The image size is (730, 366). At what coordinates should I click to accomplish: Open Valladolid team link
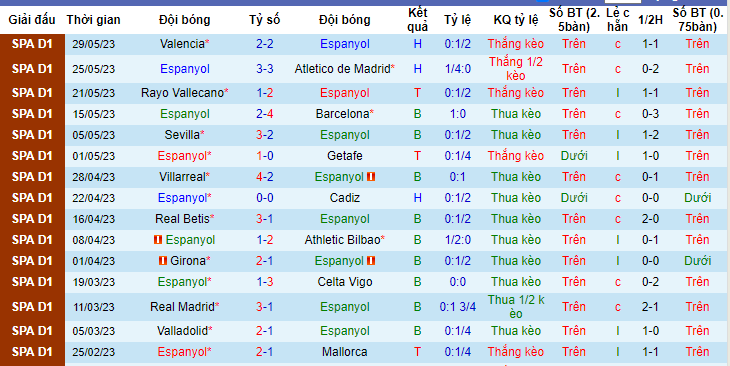tap(182, 331)
